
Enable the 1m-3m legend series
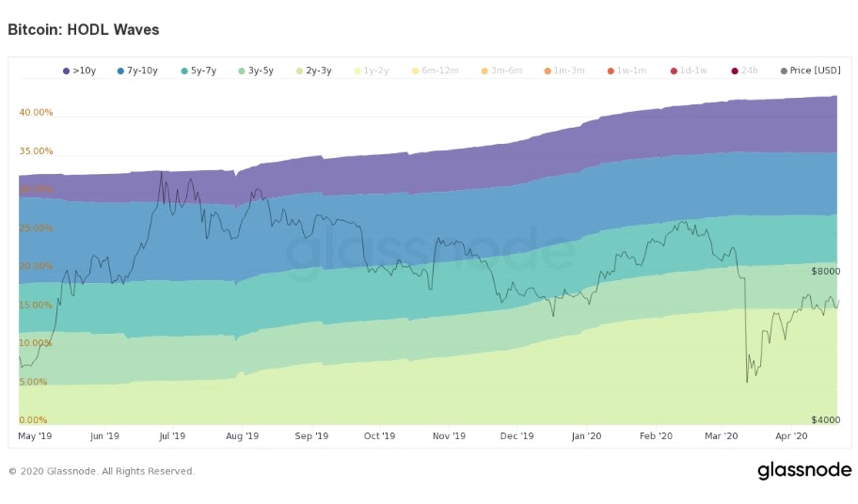click(x=564, y=71)
